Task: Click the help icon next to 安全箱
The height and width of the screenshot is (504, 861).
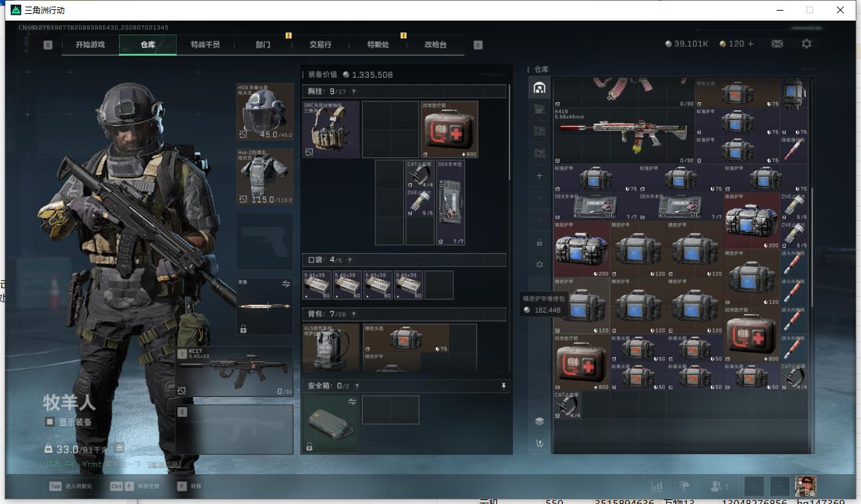Action: (x=357, y=386)
